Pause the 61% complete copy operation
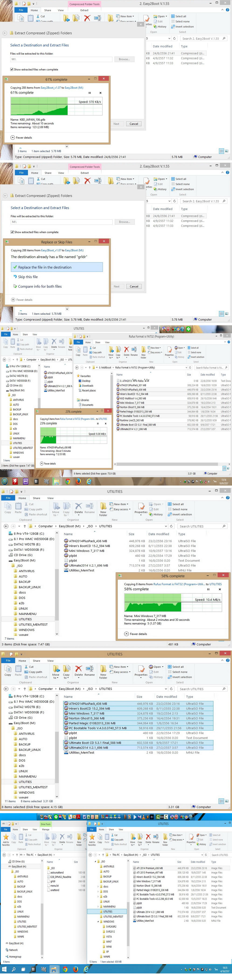 tap(90, 93)
